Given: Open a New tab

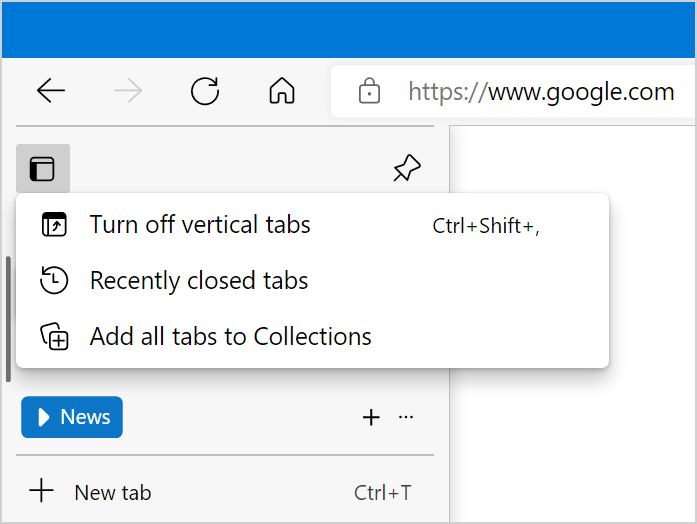Looking at the screenshot, I should point(112,492).
